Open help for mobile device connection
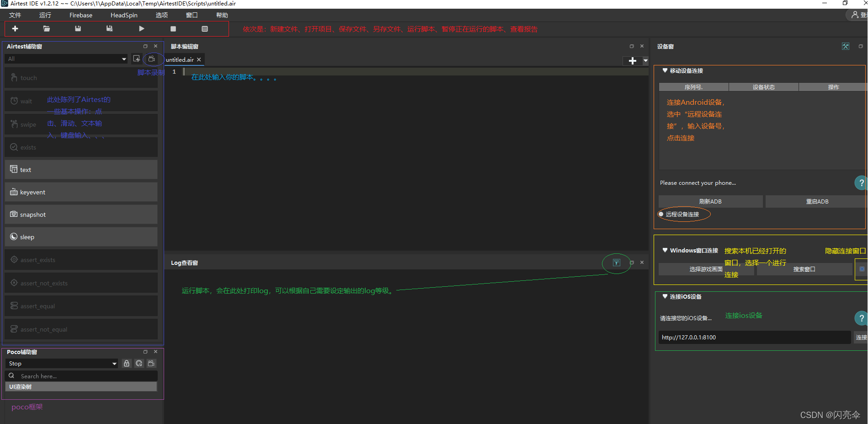Viewport: 868px width, 424px height. point(861,183)
